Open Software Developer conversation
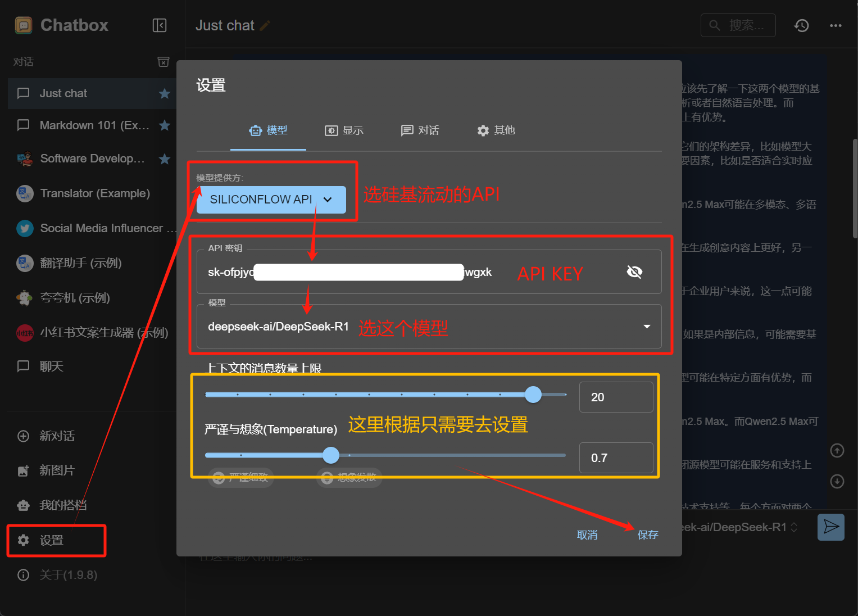 [x=93, y=159]
